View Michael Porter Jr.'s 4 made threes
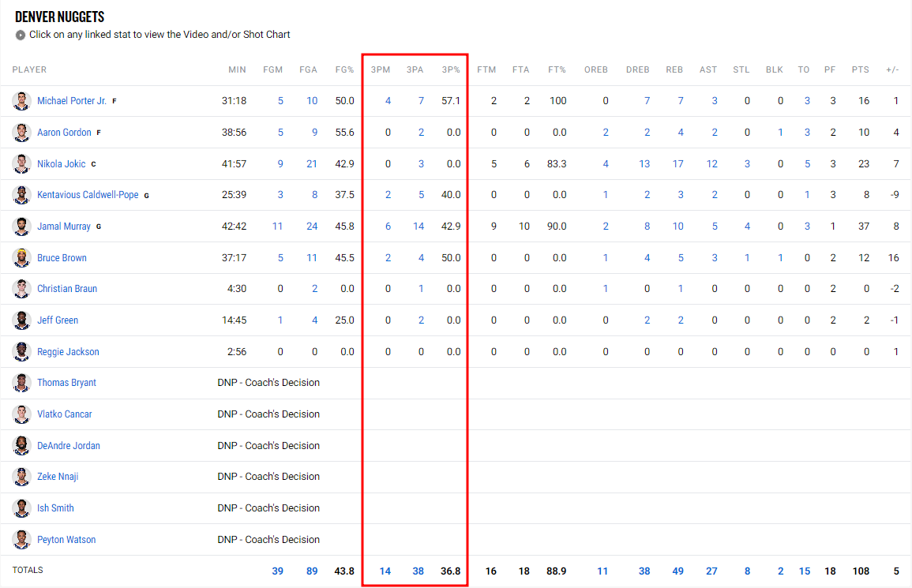 click(388, 101)
